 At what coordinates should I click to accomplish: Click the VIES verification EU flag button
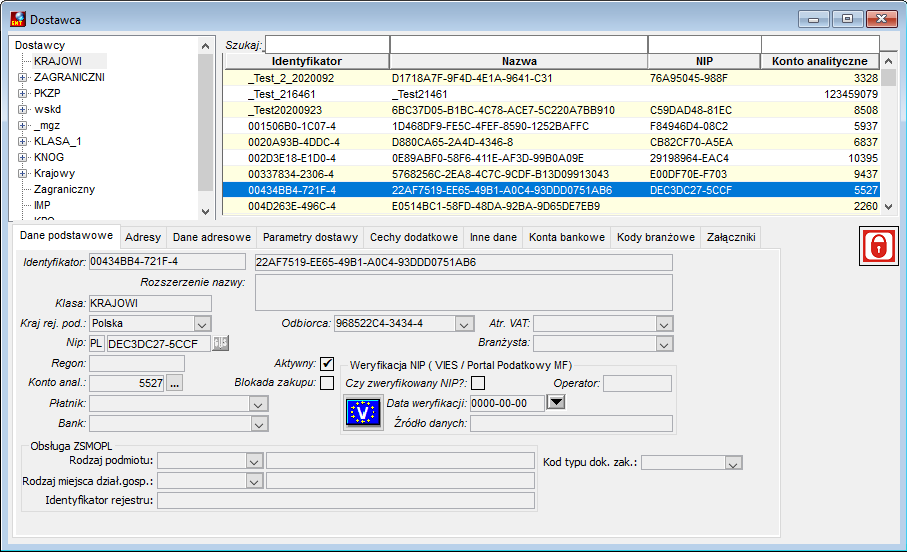coord(363,413)
